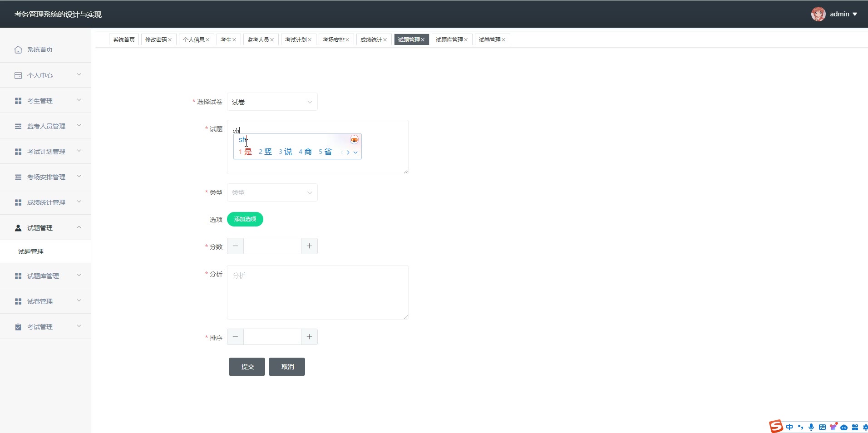Image resolution: width=868 pixels, height=433 pixels.
Task: Click the 考生管理 grid icon in sidebar
Action: (x=18, y=101)
